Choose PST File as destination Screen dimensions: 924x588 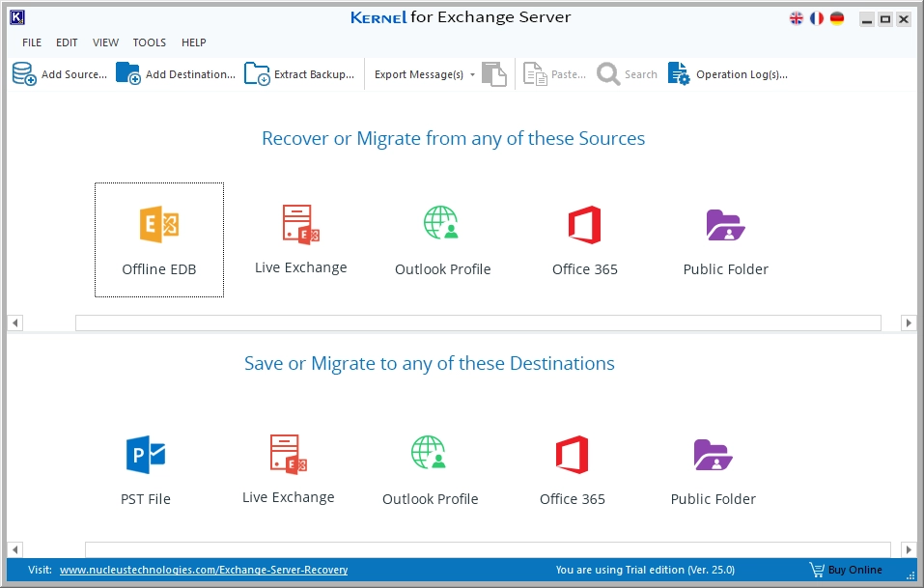146,471
